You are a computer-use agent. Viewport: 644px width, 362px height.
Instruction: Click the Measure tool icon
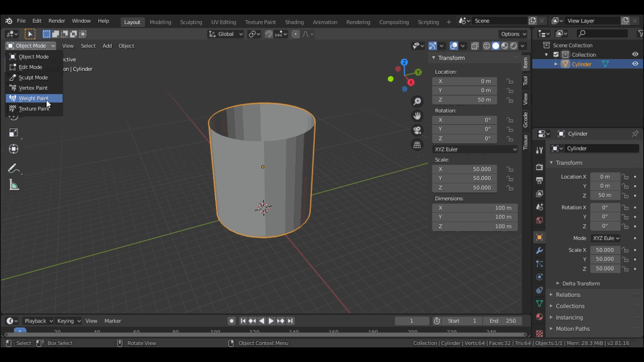14,185
